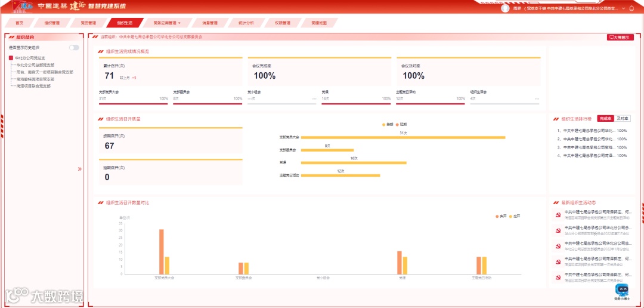644x308 pixels.
Task: Click the red icon before 华北分公司党总支
Action: 11,58
